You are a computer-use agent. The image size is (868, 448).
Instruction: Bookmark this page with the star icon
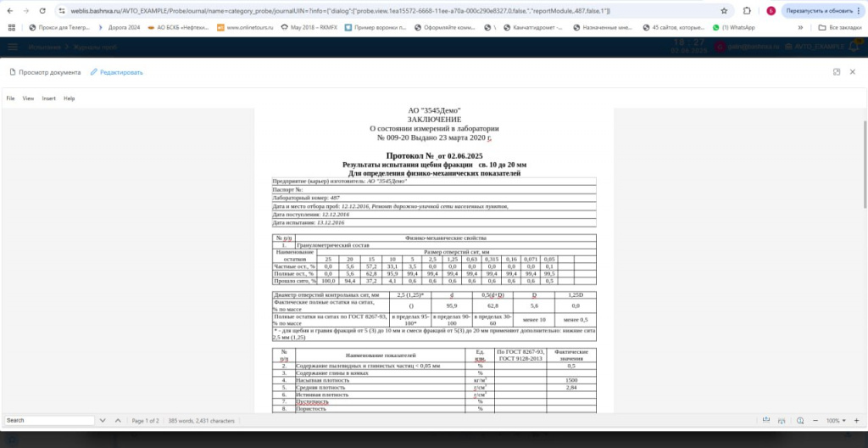(724, 10)
